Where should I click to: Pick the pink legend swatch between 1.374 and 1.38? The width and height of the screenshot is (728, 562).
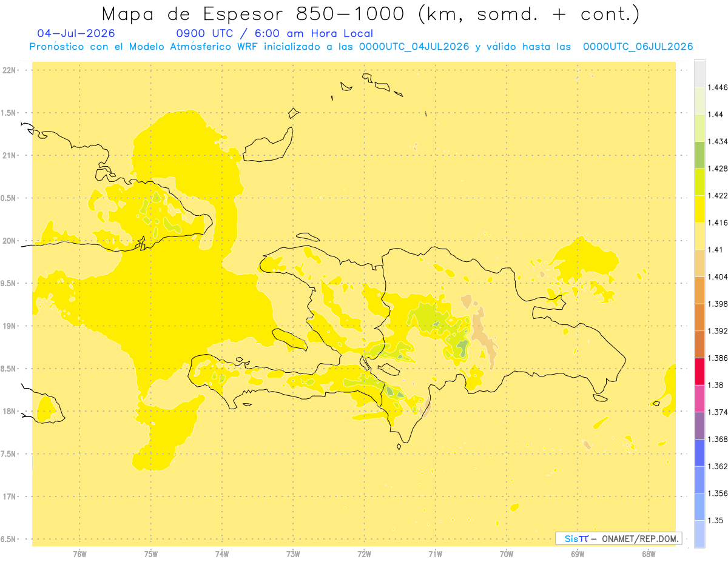click(699, 398)
